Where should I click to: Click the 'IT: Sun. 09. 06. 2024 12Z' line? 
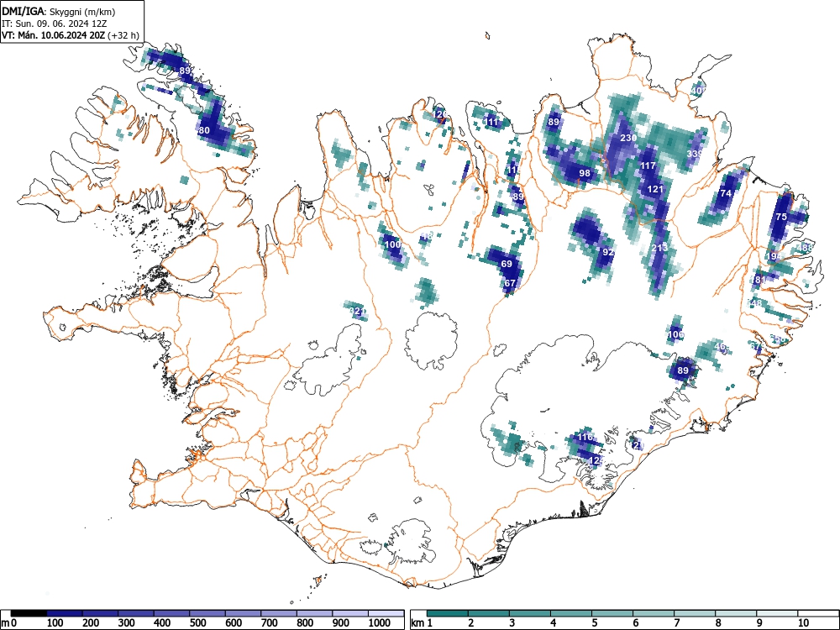coord(52,24)
